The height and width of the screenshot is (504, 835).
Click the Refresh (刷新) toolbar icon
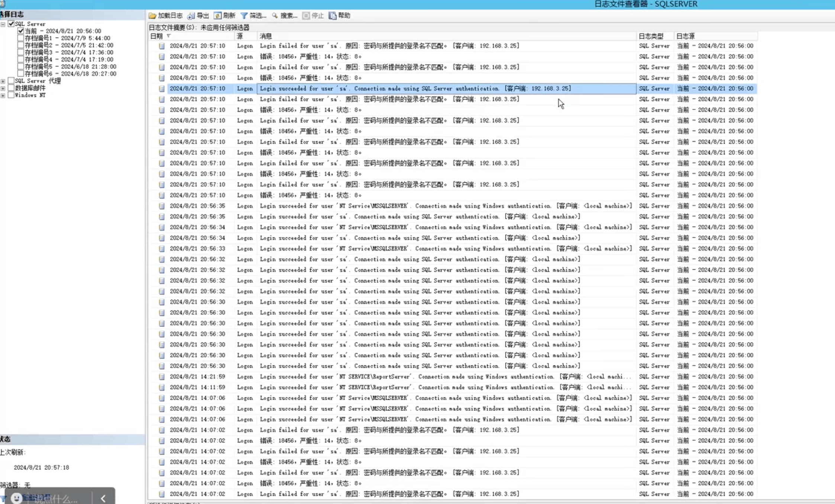coord(218,16)
